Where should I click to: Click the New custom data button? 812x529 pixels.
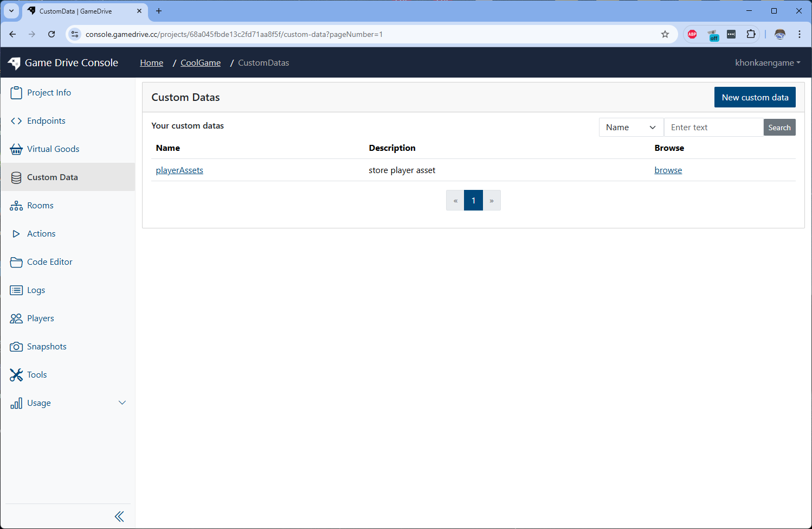tap(755, 98)
